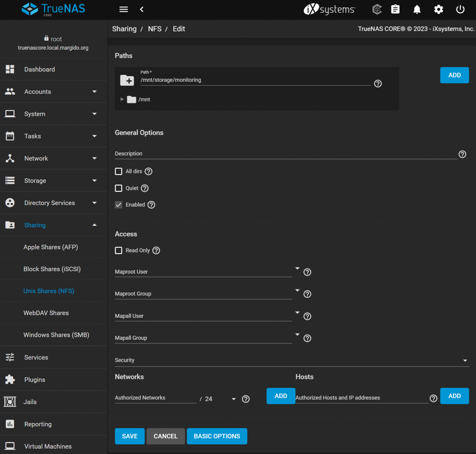The height and width of the screenshot is (454, 476).
Task: Show help for Mapall Group
Action: pos(308,338)
